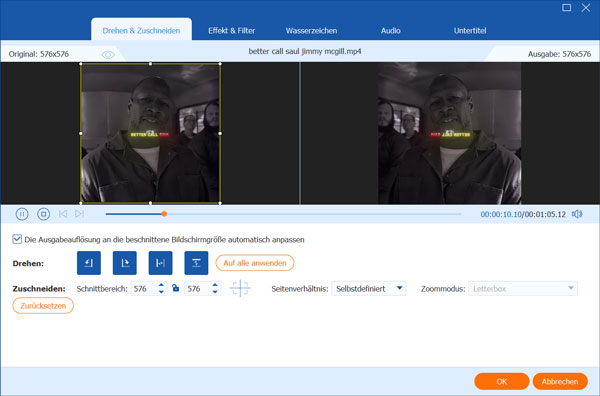The height and width of the screenshot is (396, 600).
Task: Open the Zoommodus Letterbox dropdown
Action: [x=523, y=288]
